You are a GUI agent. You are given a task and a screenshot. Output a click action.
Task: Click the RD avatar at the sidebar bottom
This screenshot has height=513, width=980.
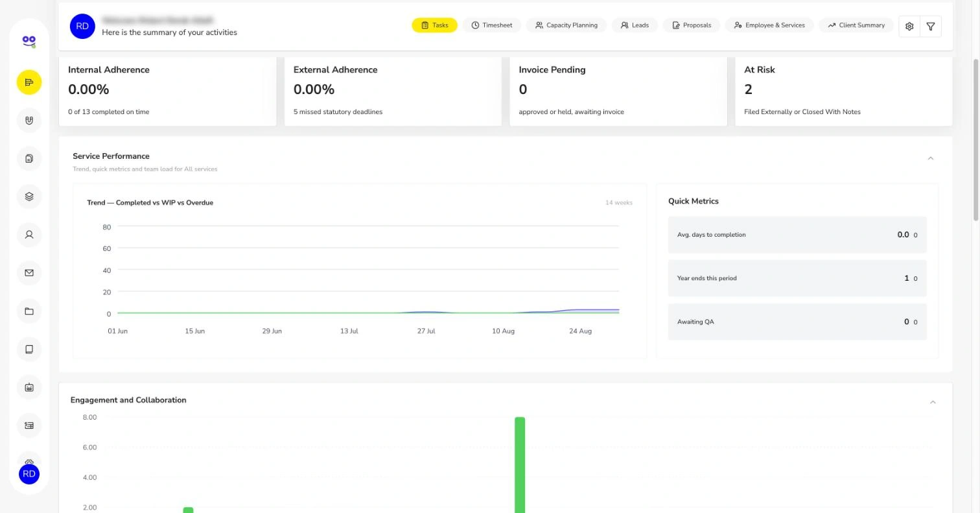point(29,474)
